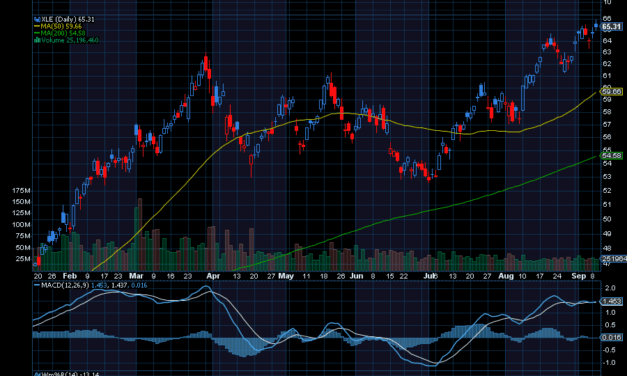Click the 65.31 last price tag
627x376 pixels.
click(x=612, y=27)
